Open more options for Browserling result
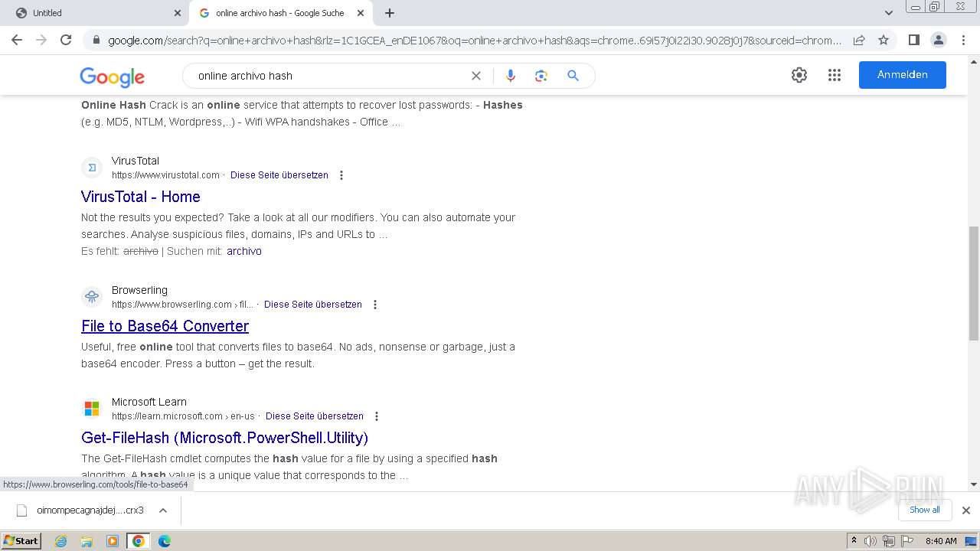This screenshot has width=980, height=551. [375, 305]
